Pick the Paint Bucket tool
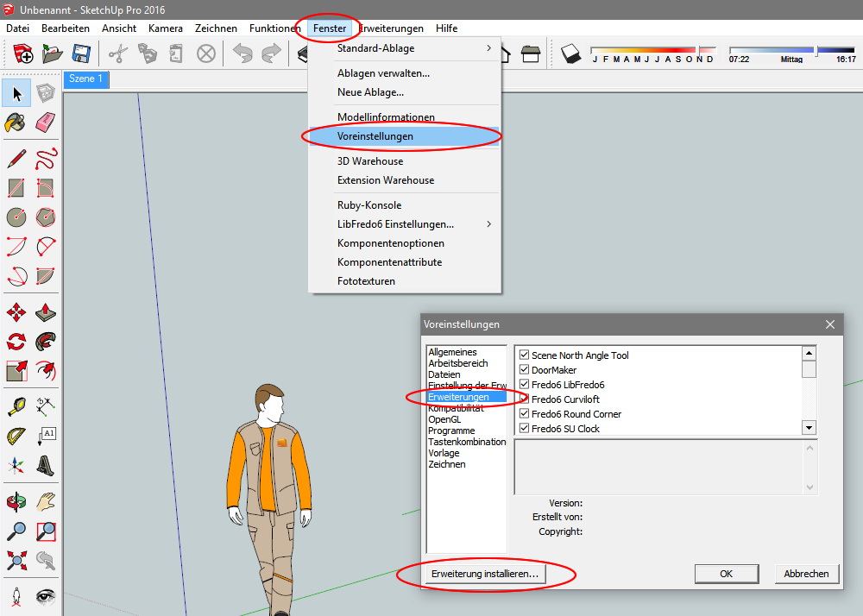 pos(16,123)
